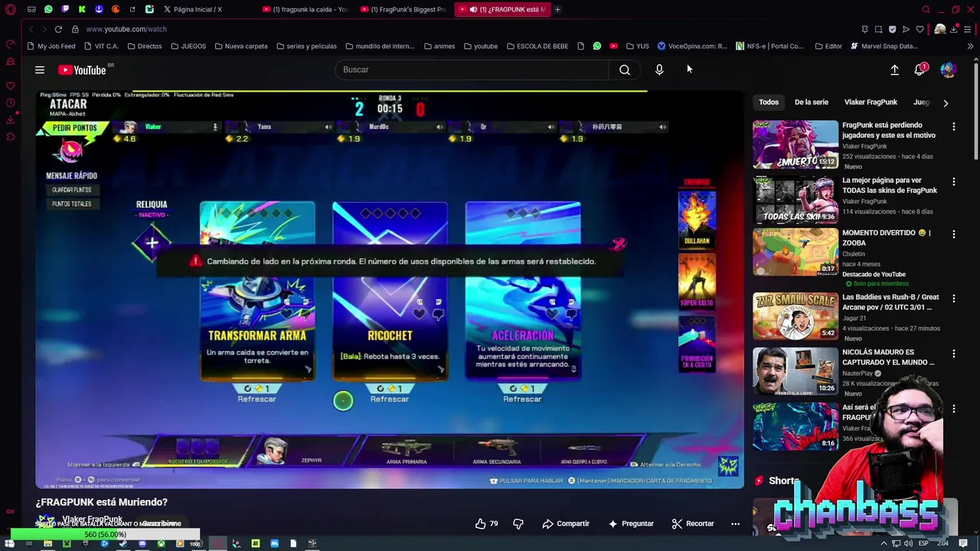
Task: Click the 'TRANSFORMAR ARMA' card in video
Action: click(257, 291)
